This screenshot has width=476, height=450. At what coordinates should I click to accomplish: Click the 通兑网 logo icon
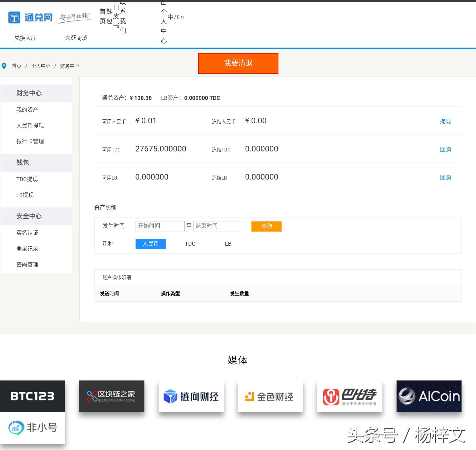pos(14,18)
